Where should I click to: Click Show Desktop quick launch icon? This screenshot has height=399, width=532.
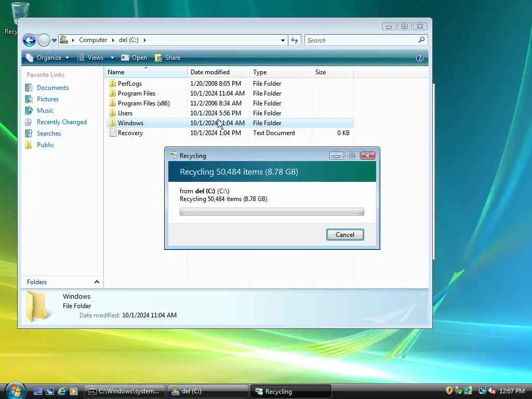37,392
